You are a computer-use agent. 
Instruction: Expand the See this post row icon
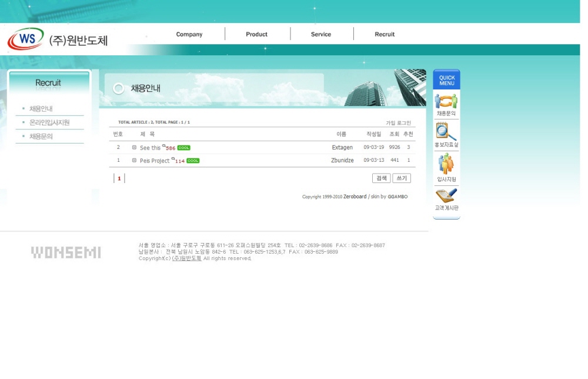(x=134, y=148)
